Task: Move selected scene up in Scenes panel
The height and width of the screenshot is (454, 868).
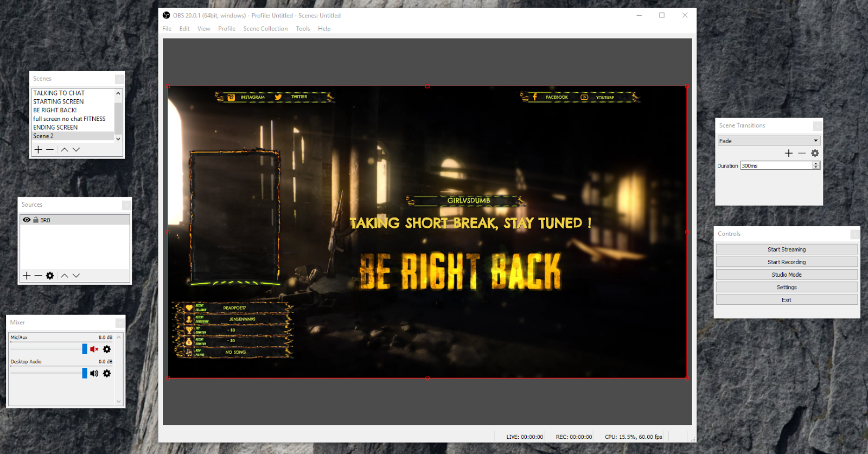Action: click(65, 150)
